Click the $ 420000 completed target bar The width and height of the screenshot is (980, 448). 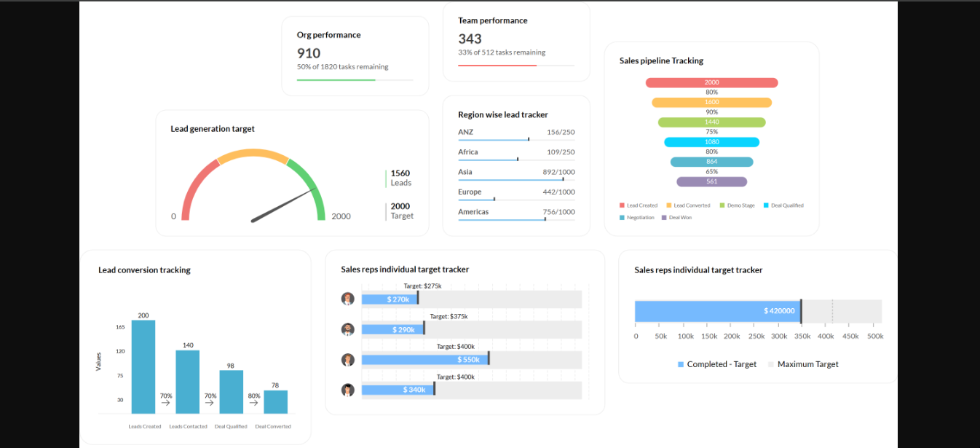(x=717, y=311)
